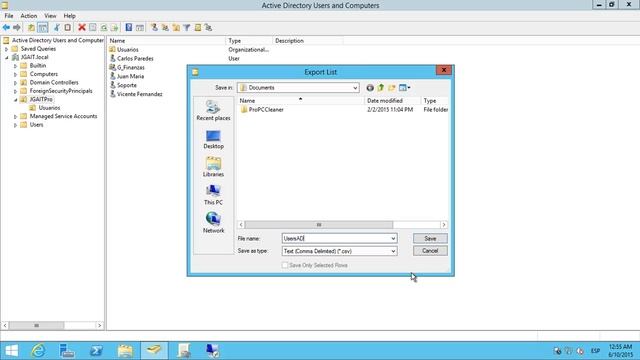Collapse the XGAIT.local domain node
Viewport: 640px width, 360px height.
tap(7, 58)
